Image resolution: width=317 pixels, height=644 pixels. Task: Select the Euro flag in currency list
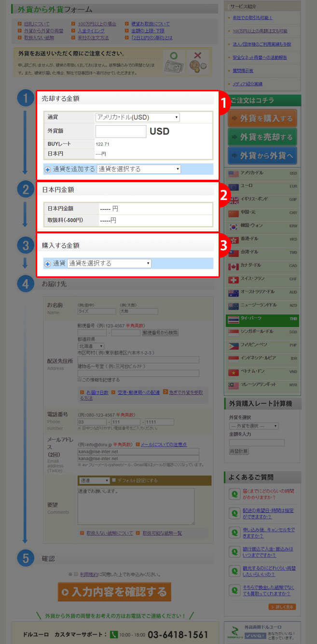coord(234,187)
